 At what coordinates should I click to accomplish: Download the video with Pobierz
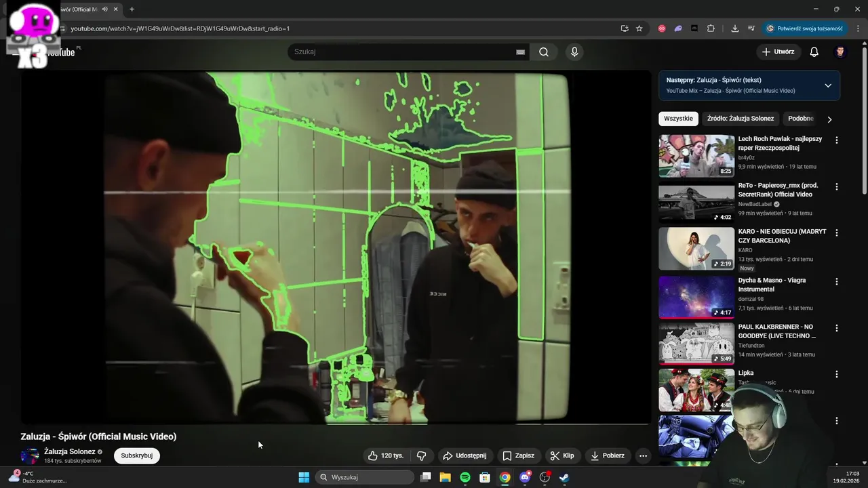tap(608, 455)
